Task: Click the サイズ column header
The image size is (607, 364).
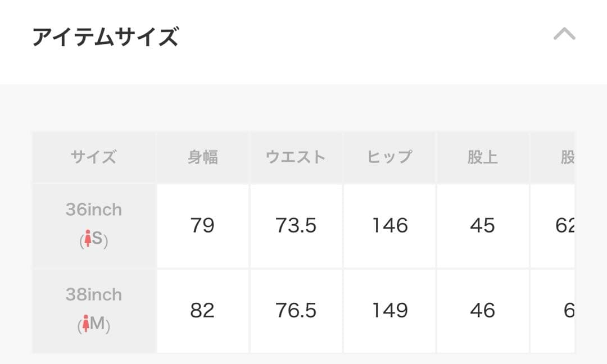Action: point(93,157)
